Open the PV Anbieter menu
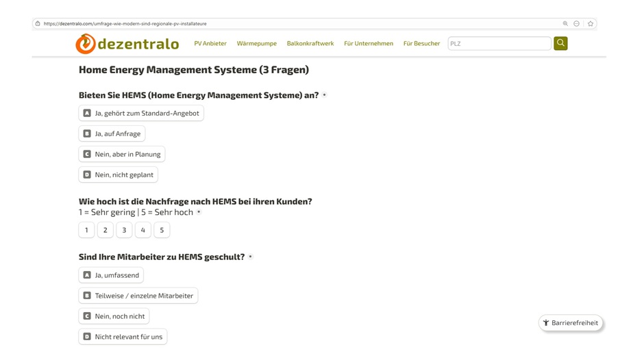Screen dimensions: 644x362 (x=210, y=44)
